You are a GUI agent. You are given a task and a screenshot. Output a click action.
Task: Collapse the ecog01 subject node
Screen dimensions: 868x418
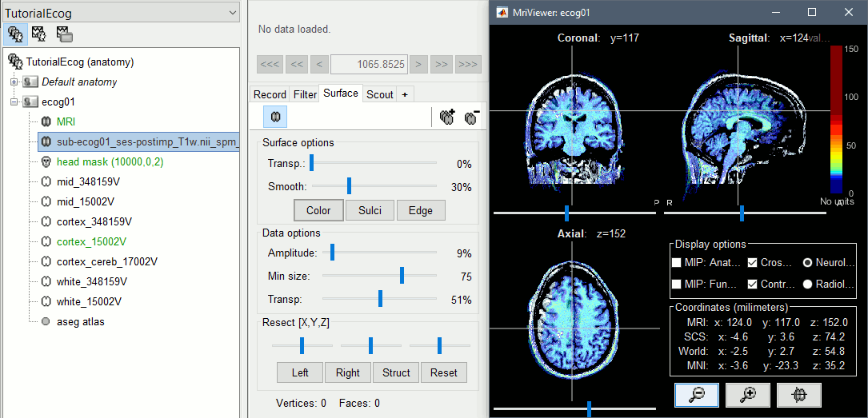coord(14,102)
